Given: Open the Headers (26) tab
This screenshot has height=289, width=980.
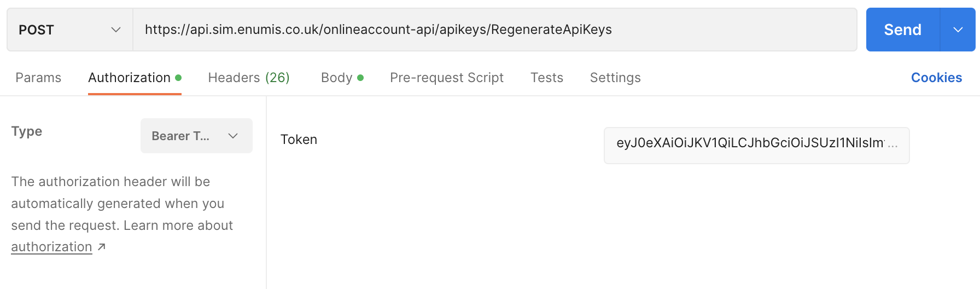Looking at the screenshot, I should click(249, 78).
